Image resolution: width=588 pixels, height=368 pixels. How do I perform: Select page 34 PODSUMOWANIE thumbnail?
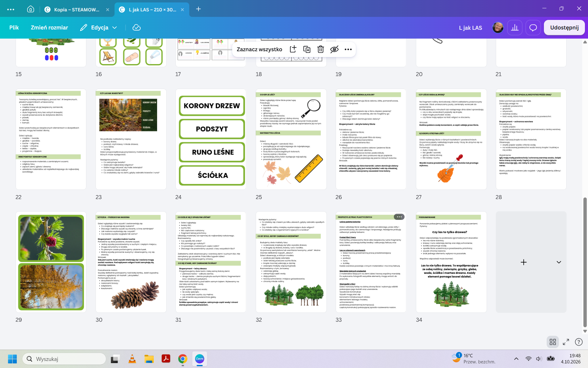click(451, 262)
